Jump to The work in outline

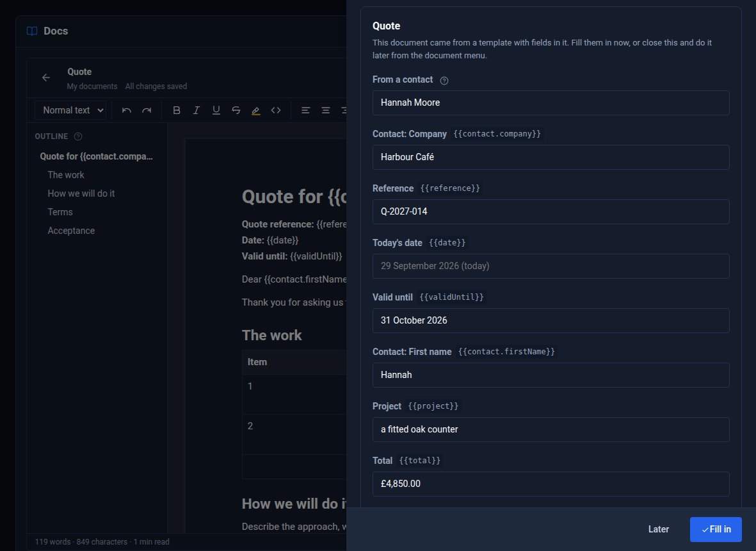pos(65,175)
